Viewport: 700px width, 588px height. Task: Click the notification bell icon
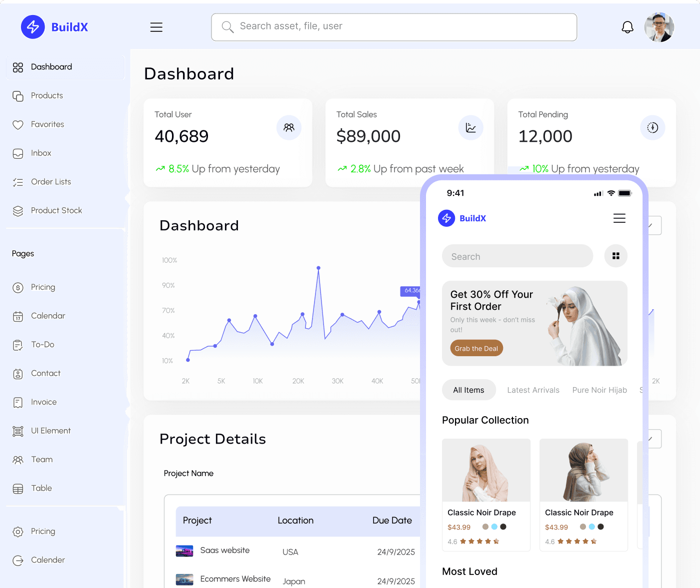point(627,27)
